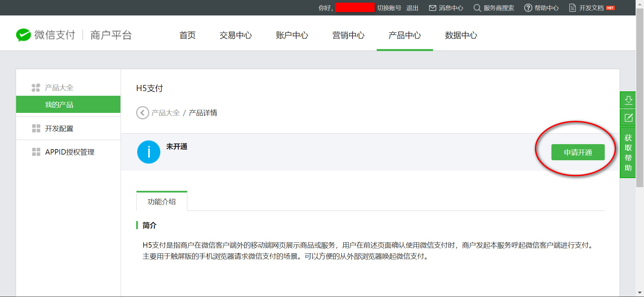Click the 未开通 status text

click(177, 146)
